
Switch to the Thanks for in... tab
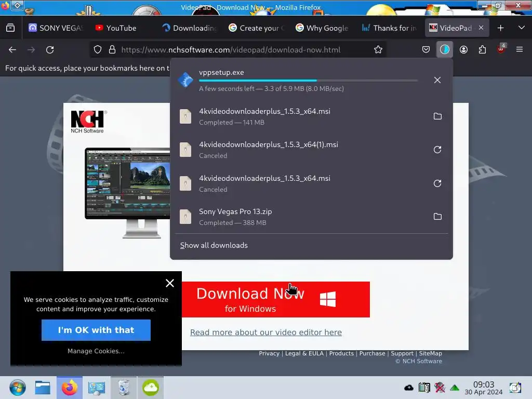tap(388, 28)
